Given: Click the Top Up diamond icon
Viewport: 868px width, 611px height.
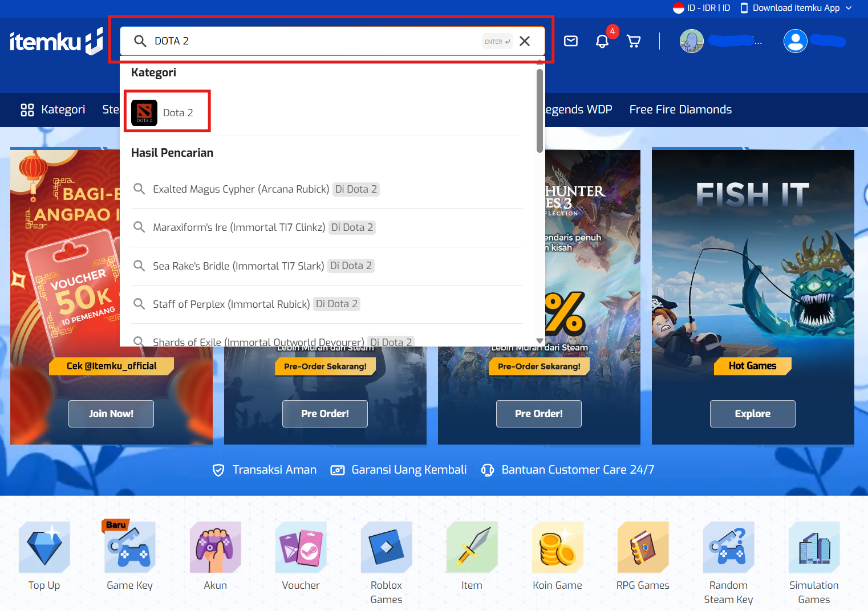Looking at the screenshot, I should [44, 547].
